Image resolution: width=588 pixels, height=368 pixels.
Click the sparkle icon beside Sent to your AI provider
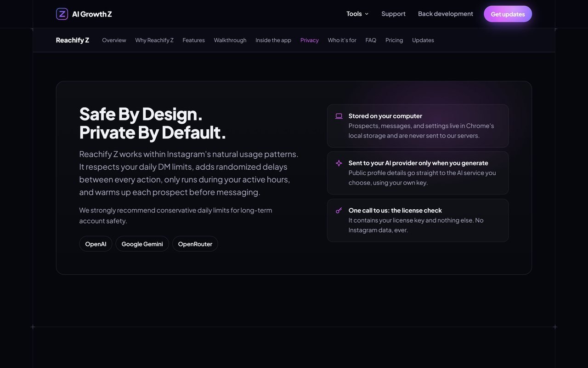pos(339,163)
